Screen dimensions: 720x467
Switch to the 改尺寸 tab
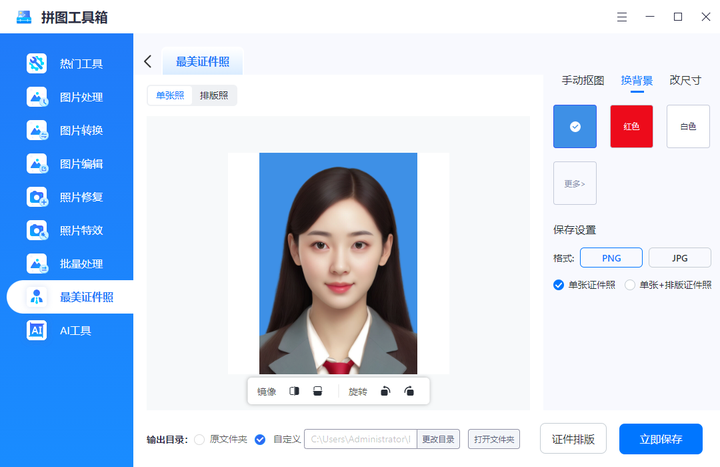[x=685, y=81]
